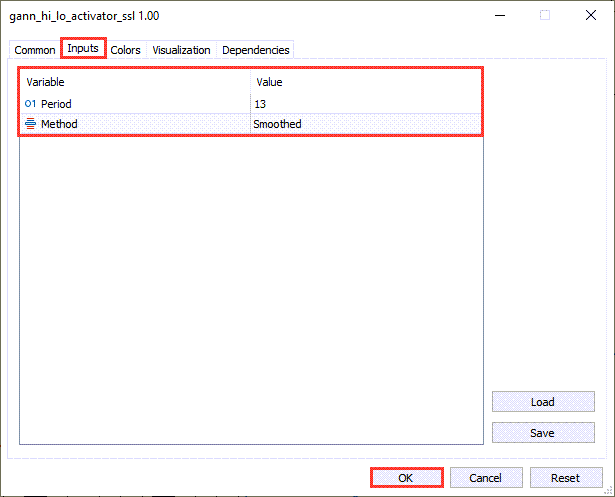The height and width of the screenshot is (497, 615).
Task: Select the Dependencies tab
Action: (256, 50)
